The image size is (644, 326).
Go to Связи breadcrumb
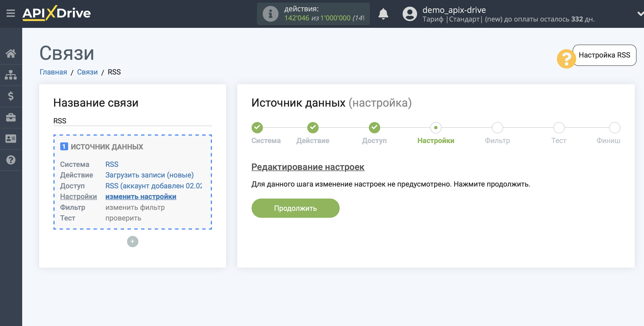tap(87, 72)
